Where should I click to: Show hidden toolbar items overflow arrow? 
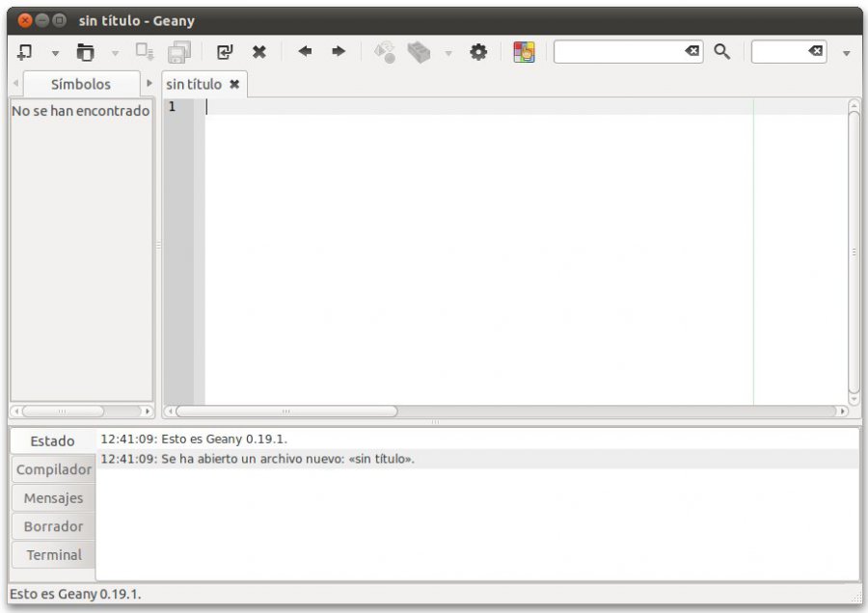click(x=847, y=53)
